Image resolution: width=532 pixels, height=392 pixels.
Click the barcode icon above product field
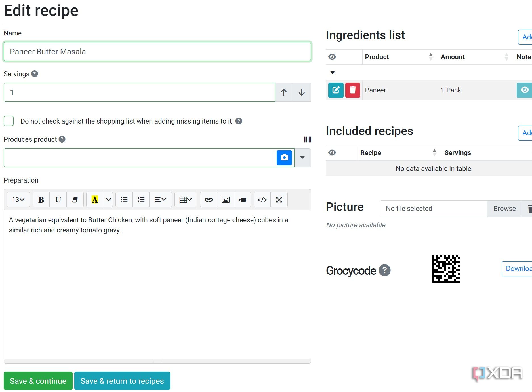308,139
